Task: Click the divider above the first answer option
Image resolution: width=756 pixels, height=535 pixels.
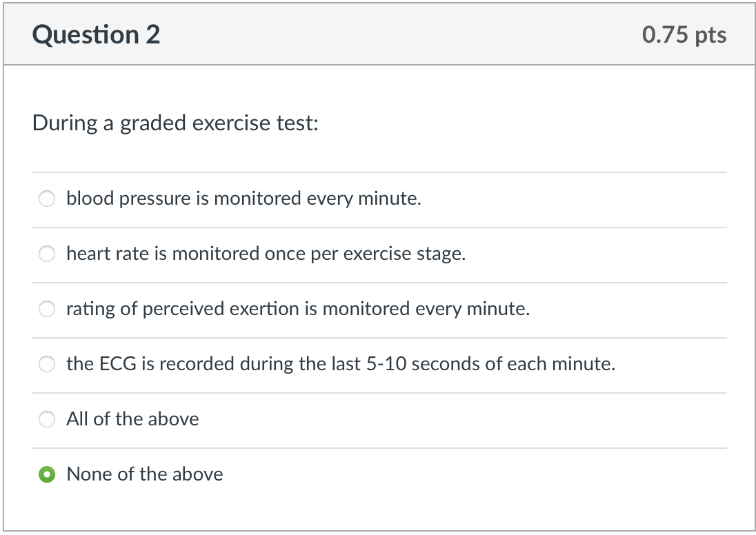Action: [378, 172]
